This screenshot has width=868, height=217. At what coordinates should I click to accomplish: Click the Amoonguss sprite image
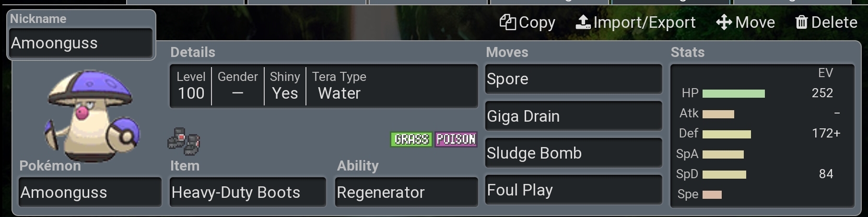click(x=91, y=115)
